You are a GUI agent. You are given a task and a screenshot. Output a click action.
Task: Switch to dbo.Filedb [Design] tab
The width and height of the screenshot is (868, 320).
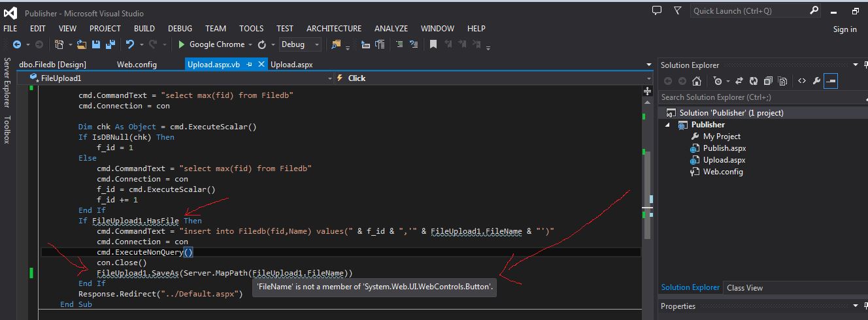click(x=53, y=65)
